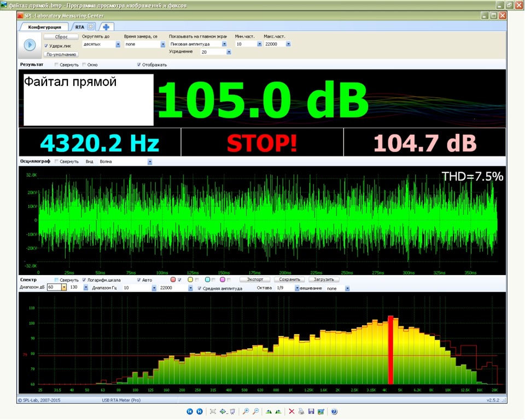Open the Макс.част. dropdown

[x=288, y=44]
